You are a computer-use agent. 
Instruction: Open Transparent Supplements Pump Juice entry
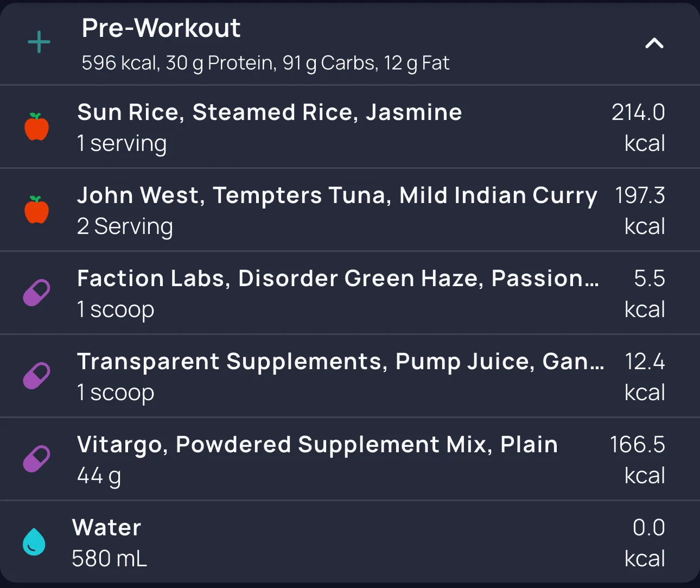340,362
